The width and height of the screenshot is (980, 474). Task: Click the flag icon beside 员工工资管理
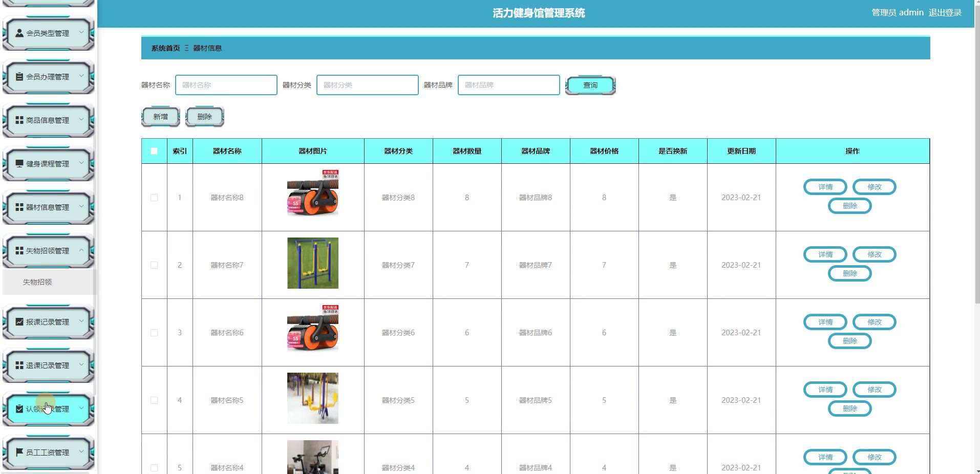pos(19,453)
